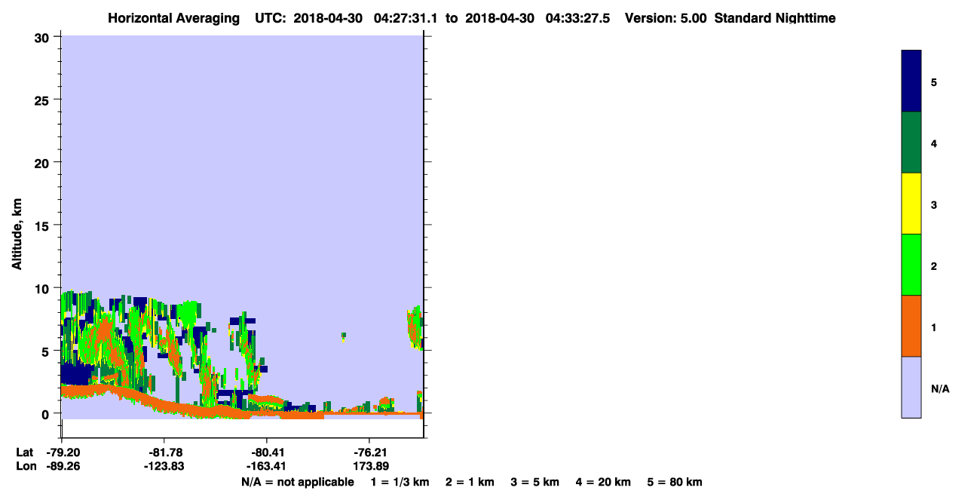Click the '1 = 1/3 km' legend entry
The width and height of the screenshot is (980, 503).
coord(400,482)
